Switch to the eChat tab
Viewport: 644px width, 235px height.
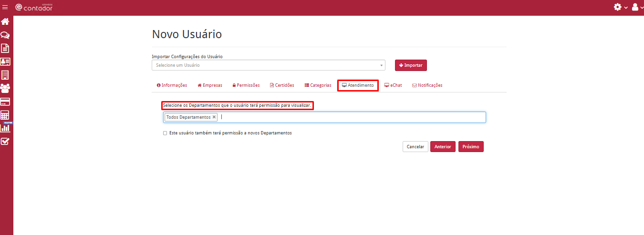click(x=393, y=85)
